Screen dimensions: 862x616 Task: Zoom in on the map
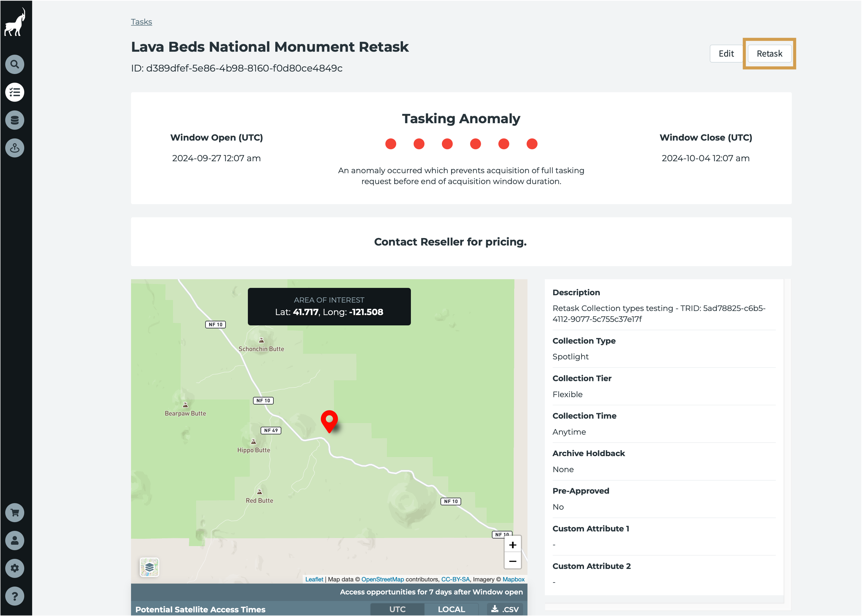click(512, 545)
